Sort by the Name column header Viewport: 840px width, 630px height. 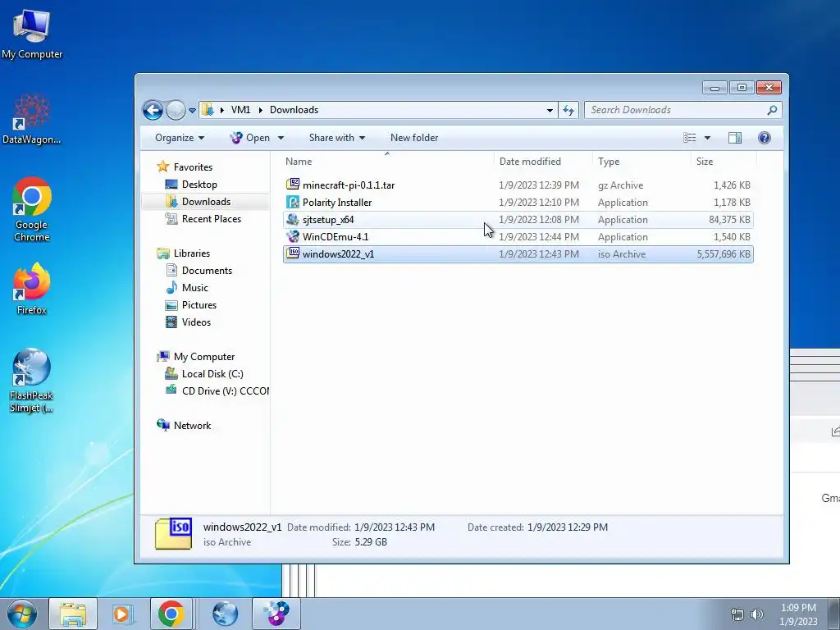tap(387, 162)
